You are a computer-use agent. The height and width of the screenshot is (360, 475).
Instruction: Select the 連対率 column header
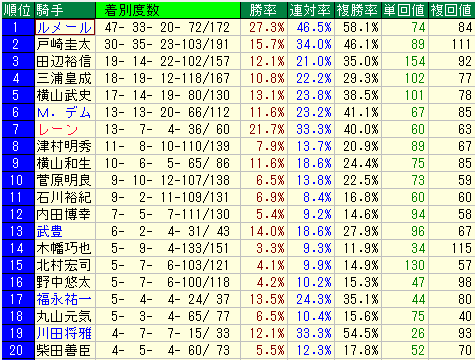coord(311,10)
